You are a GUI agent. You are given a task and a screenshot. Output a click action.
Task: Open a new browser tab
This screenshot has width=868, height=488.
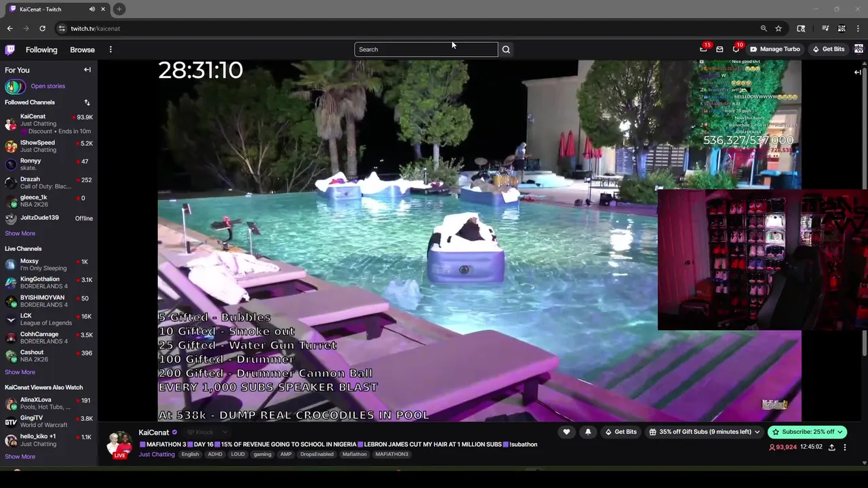coord(119,9)
